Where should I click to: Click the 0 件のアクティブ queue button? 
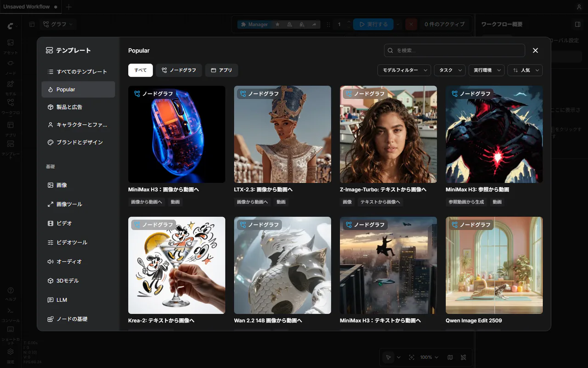pyautogui.click(x=444, y=24)
